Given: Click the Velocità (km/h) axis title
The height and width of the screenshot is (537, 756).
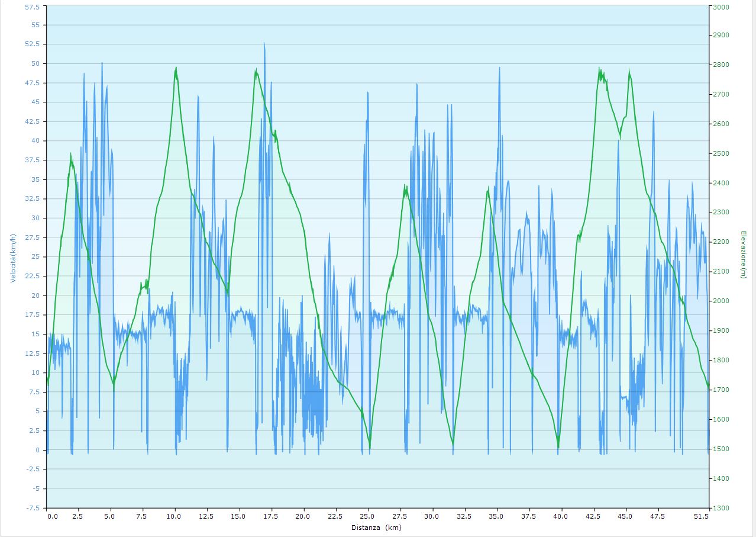Looking at the screenshot, I should (13, 257).
